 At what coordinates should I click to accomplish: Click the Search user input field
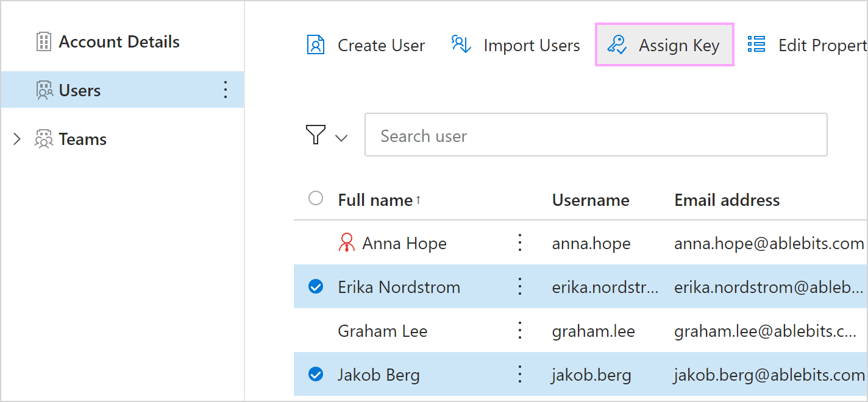(596, 135)
